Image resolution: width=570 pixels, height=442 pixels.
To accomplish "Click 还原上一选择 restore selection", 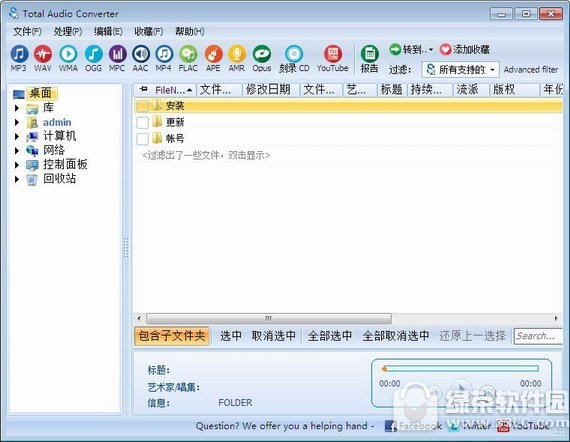I will tap(472, 336).
